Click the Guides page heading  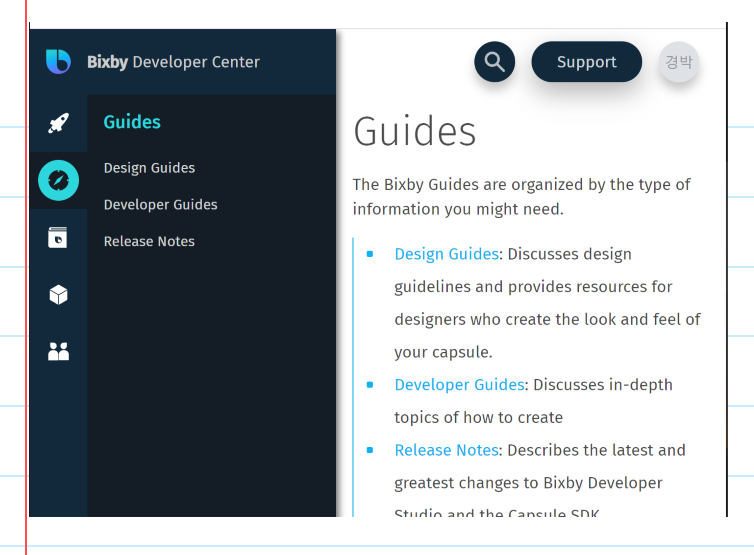coord(415,131)
